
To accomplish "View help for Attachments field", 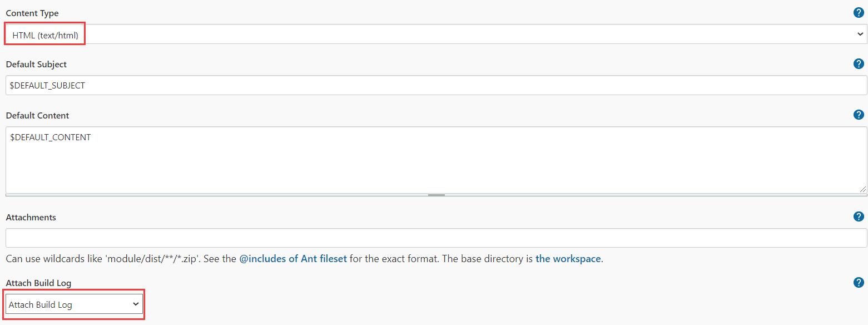I will (x=859, y=217).
